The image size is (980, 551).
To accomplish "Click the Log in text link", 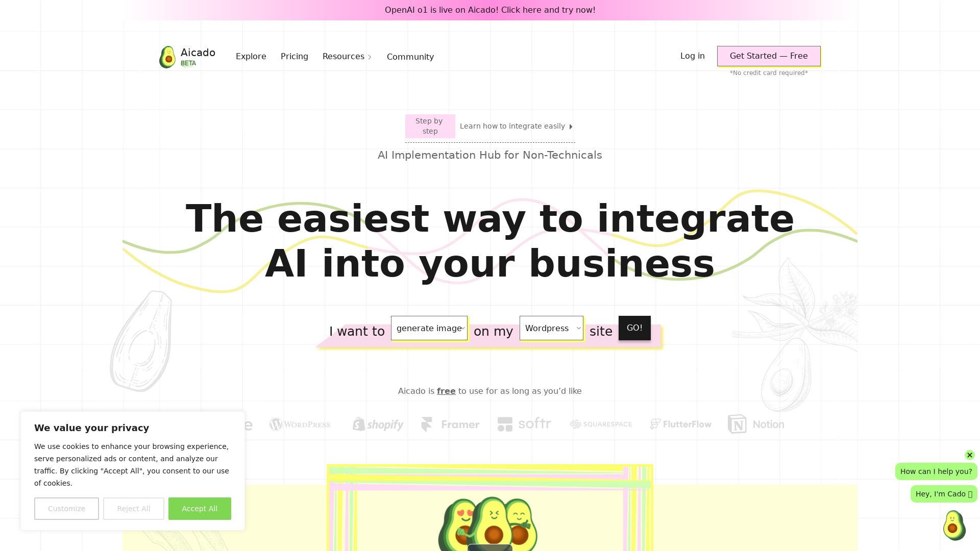I will [x=692, y=56].
